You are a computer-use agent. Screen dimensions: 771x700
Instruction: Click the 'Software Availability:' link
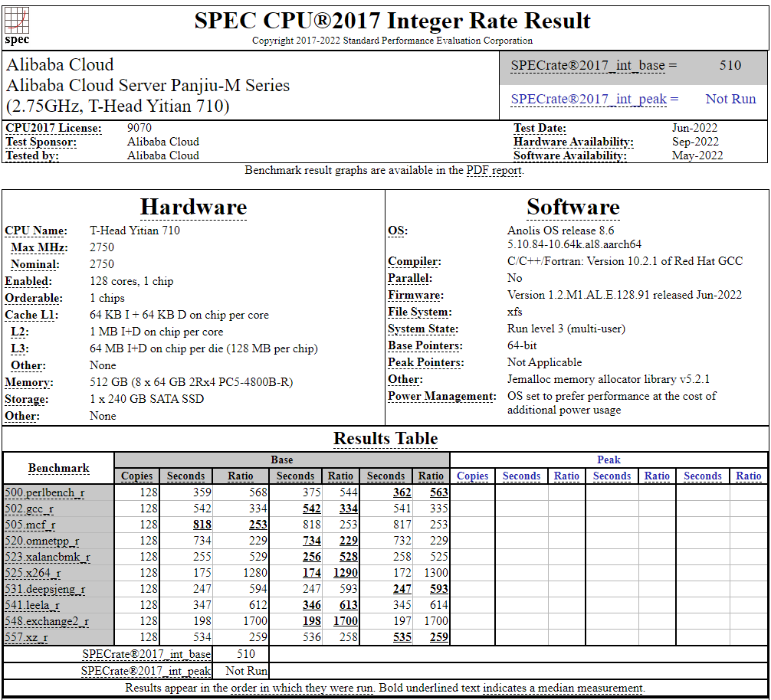point(570,155)
